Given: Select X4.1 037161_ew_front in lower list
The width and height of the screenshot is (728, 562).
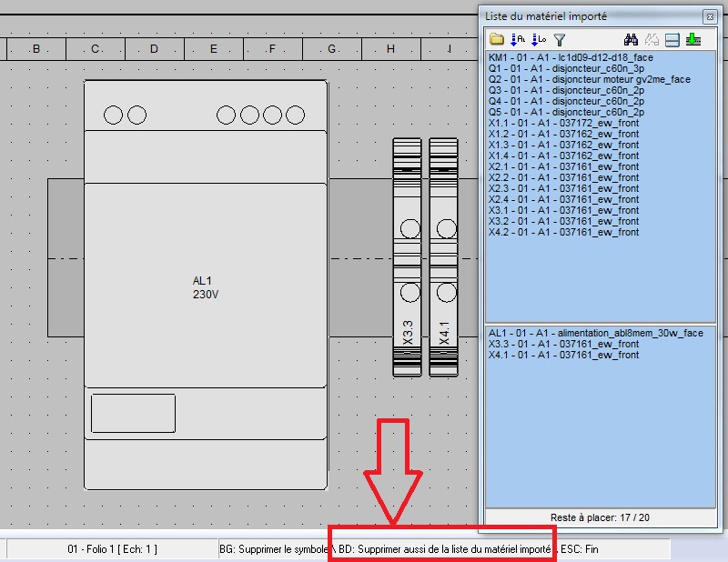Looking at the screenshot, I should point(563,355).
